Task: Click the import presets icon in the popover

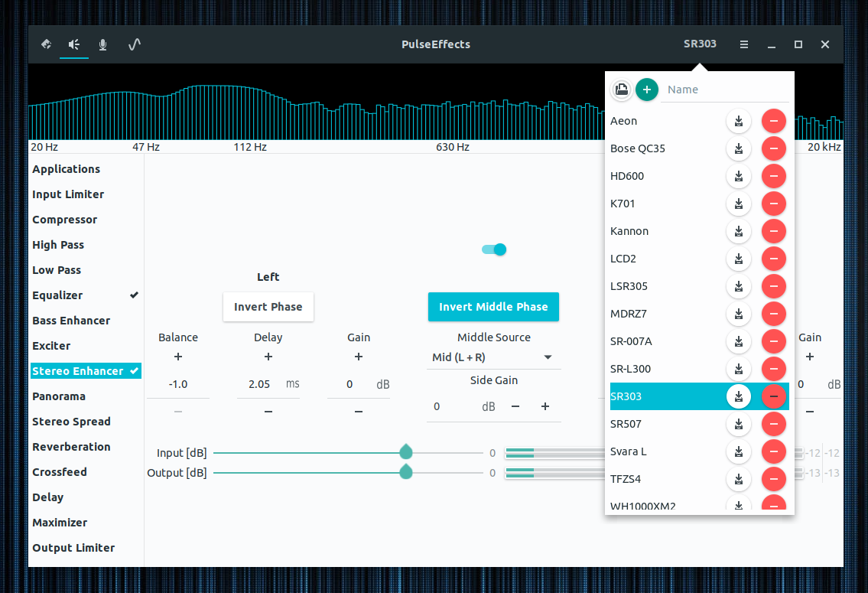Action: click(622, 90)
